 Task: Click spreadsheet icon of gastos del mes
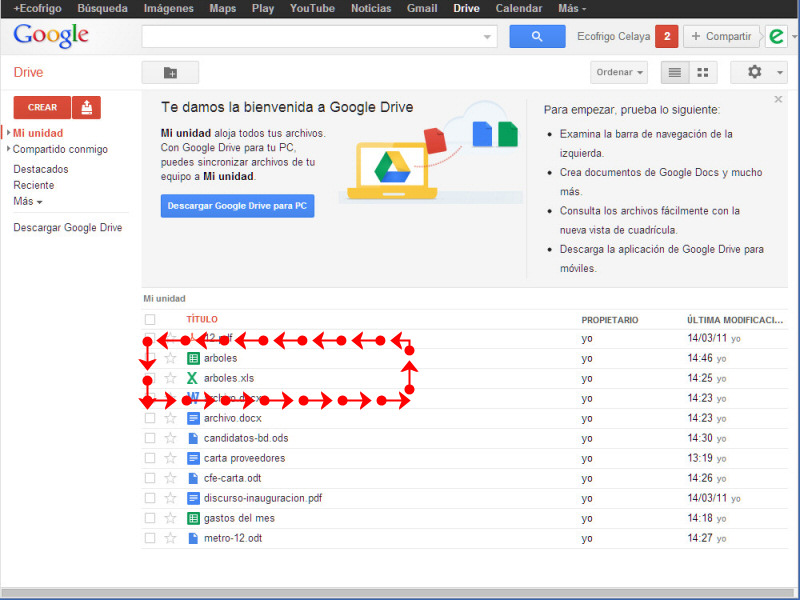[193, 518]
